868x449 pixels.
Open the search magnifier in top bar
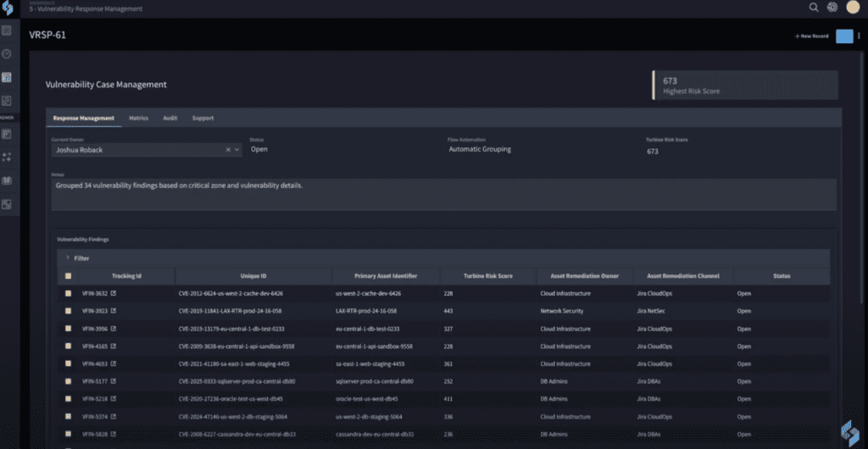(x=814, y=7)
